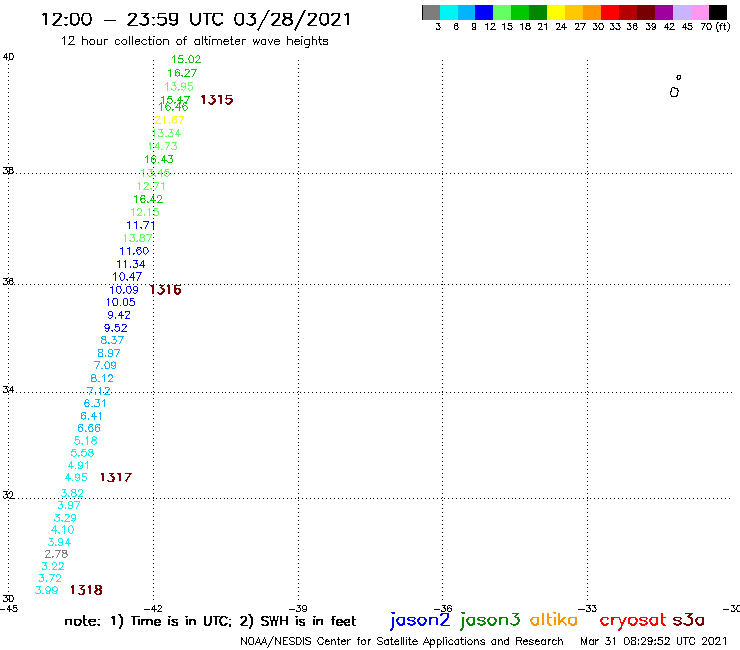This screenshot has width=740, height=650.
Task: Click the 'jason2' satellite label
Action: click(420, 620)
